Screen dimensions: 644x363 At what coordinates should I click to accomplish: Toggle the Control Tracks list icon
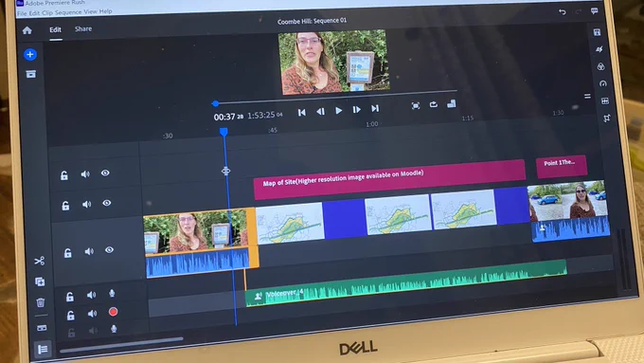pyautogui.click(x=43, y=350)
